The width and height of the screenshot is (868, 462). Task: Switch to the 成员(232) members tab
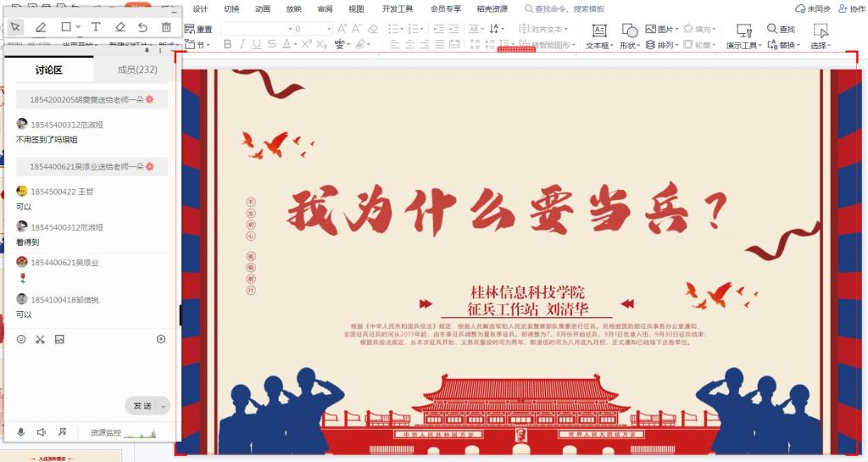coord(137,70)
